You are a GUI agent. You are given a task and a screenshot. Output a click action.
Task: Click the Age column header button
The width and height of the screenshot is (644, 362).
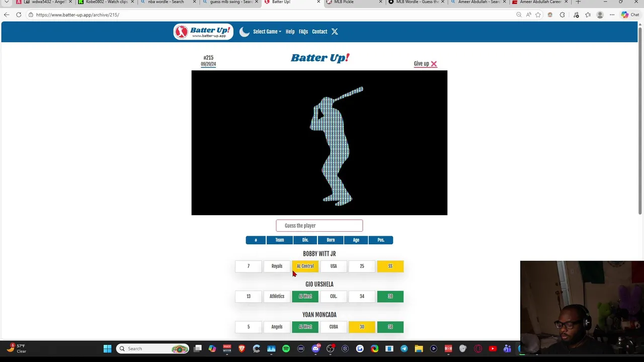coord(356,240)
